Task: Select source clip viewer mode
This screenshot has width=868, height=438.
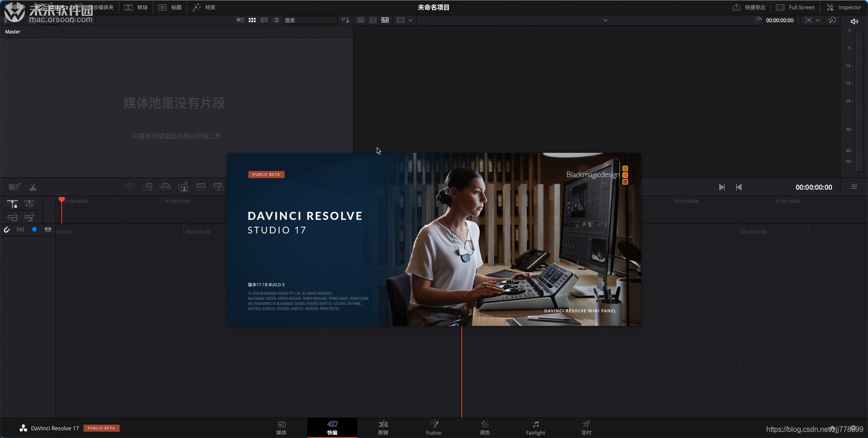Action: tap(361, 20)
